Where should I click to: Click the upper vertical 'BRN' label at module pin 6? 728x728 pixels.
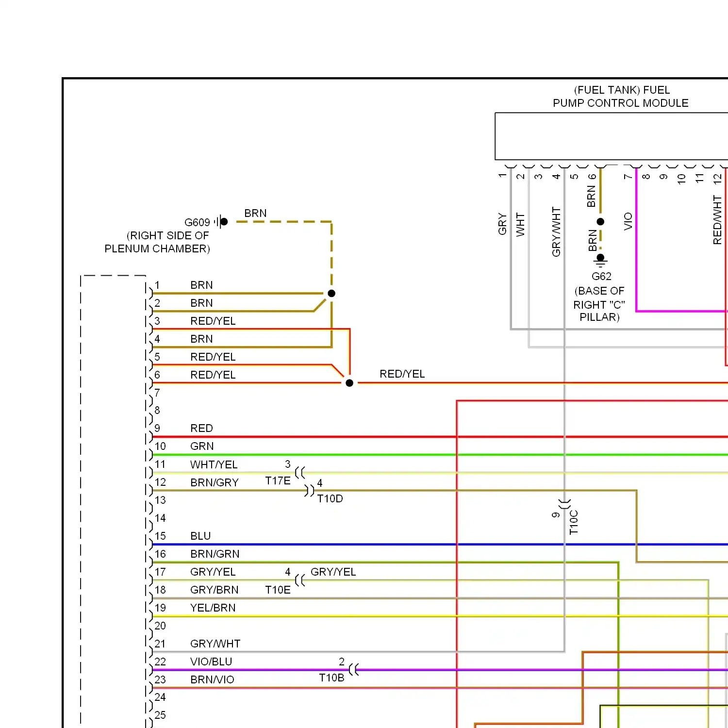coord(591,196)
